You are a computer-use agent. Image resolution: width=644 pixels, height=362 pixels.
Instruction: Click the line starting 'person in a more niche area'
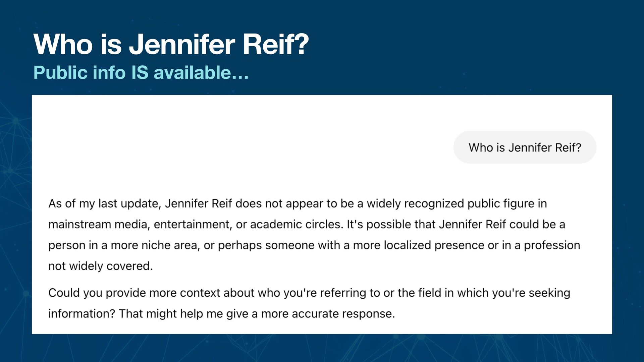314,245
